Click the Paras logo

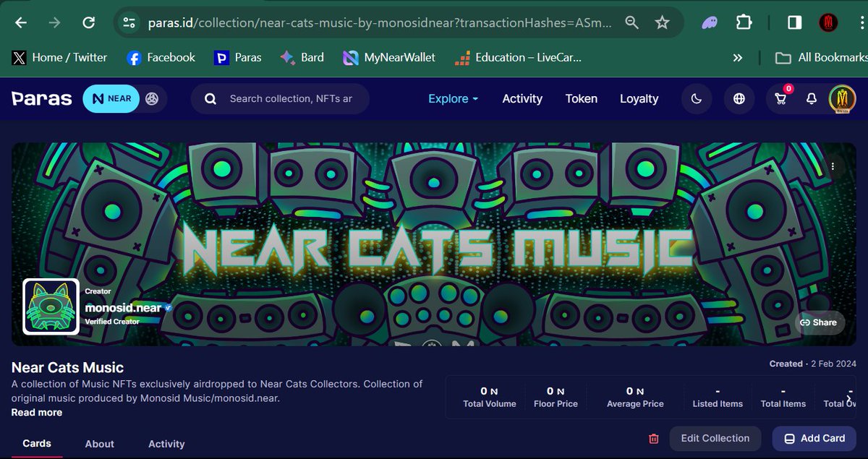[x=41, y=99]
